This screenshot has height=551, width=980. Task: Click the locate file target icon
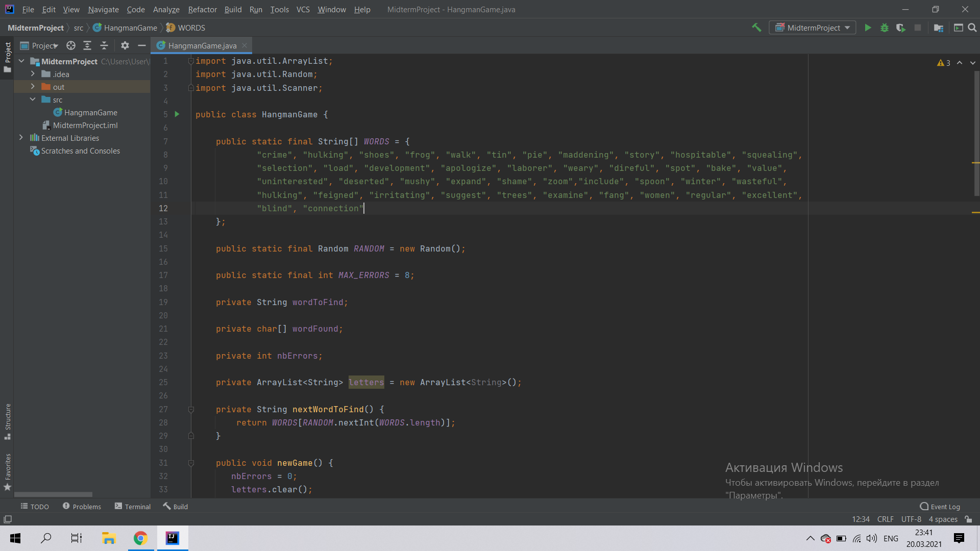point(71,45)
